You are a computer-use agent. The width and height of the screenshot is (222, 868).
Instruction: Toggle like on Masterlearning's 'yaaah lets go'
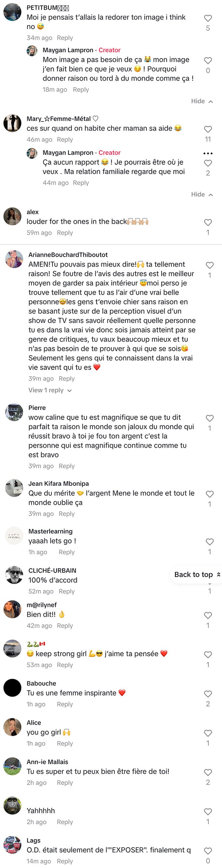coord(210,542)
